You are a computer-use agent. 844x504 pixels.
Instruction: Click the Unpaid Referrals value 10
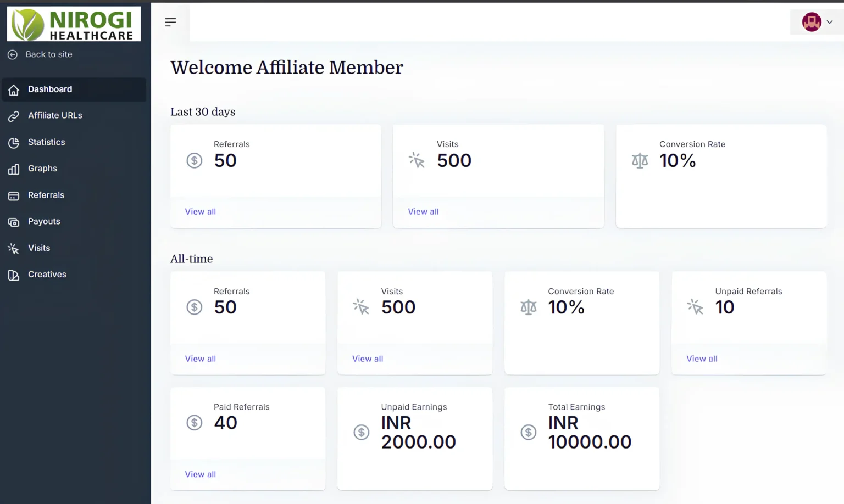tap(725, 307)
